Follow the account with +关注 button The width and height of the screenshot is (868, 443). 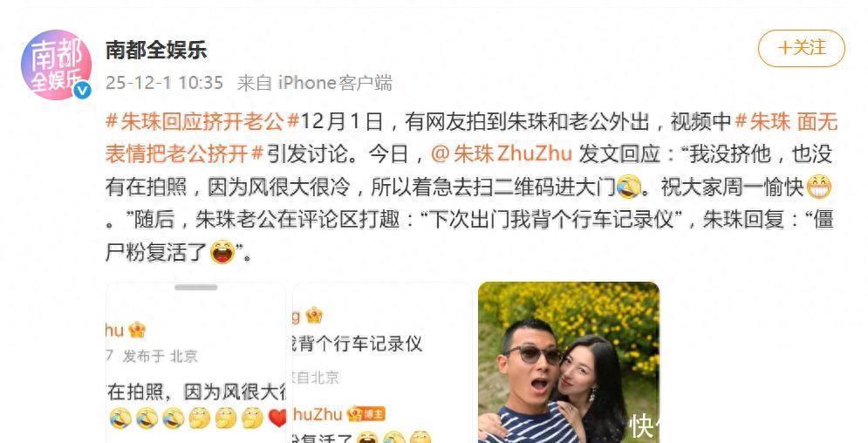(801, 48)
